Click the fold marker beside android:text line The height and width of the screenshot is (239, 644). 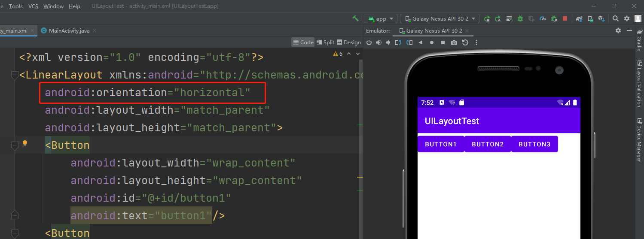click(15, 215)
